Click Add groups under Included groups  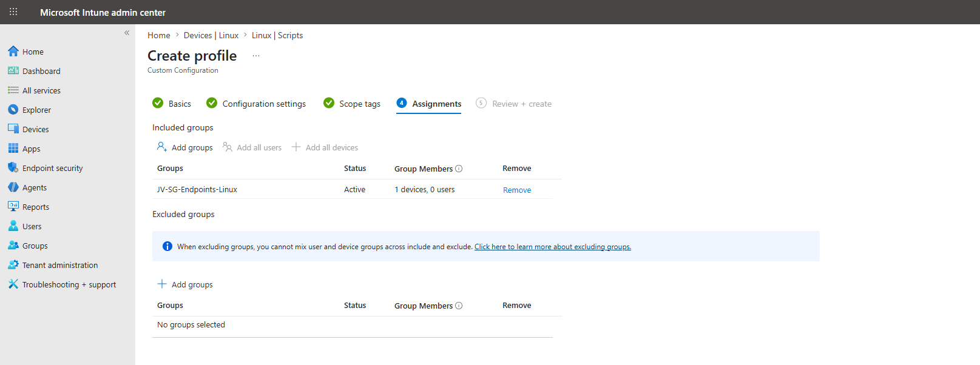185,147
